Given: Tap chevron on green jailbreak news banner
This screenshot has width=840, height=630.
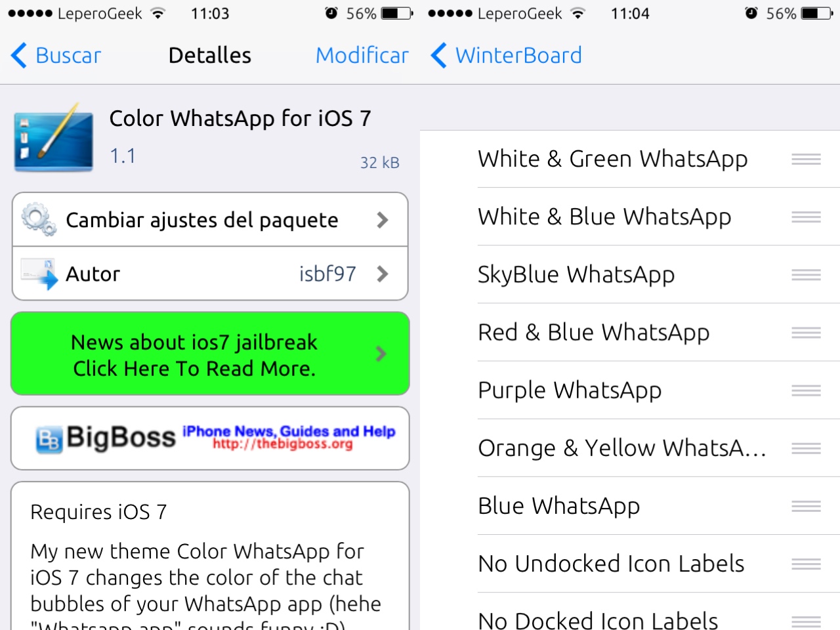Looking at the screenshot, I should [x=381, y=354].
